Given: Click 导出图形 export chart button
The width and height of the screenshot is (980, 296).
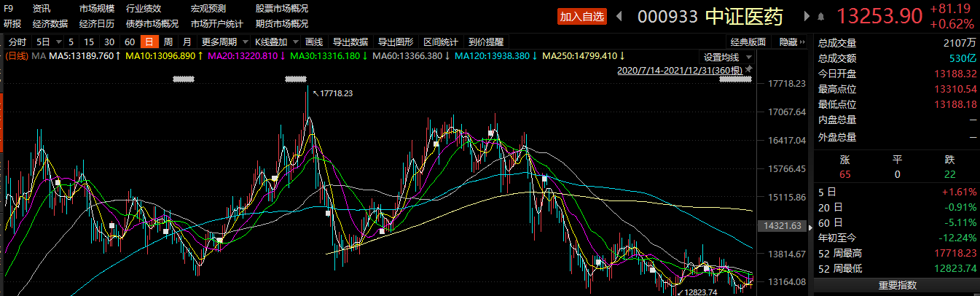Looking at the screenshot, I should [x=396, y=42].
